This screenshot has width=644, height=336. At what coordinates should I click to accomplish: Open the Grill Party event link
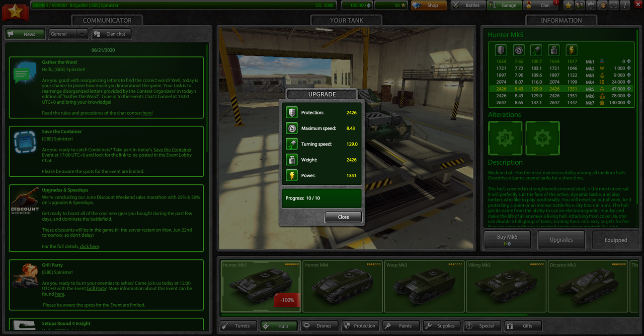click(x=96, y=289)
